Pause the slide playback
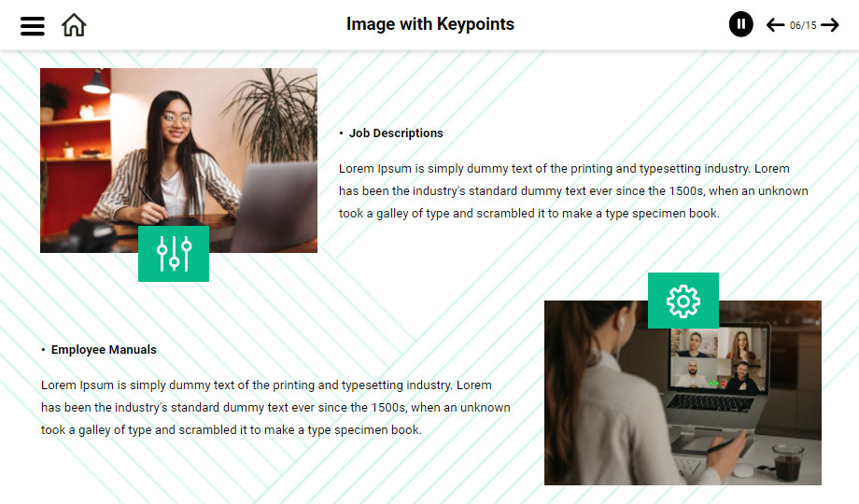 pyautogui.click(x=740, y=24)
